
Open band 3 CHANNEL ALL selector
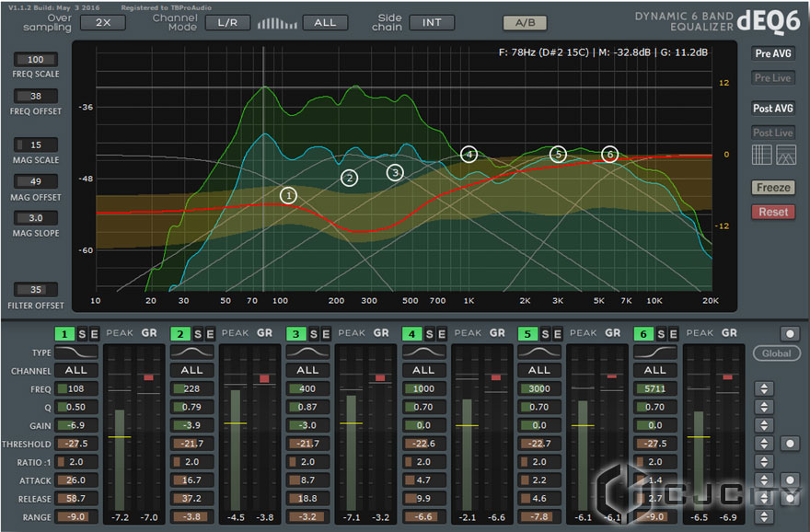[307, 370]
